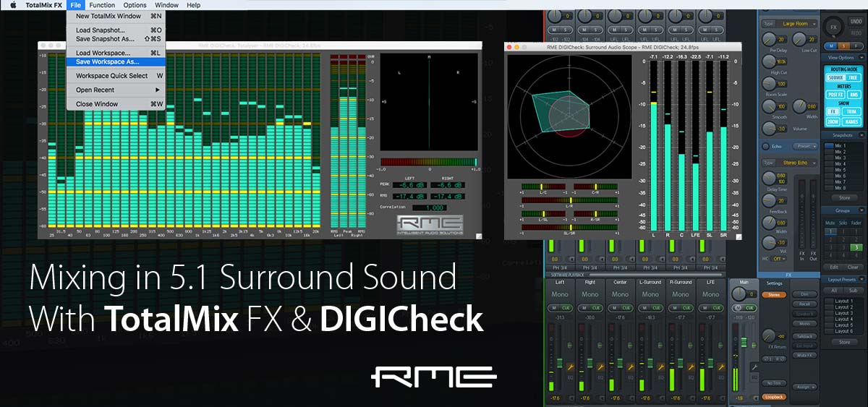Open the Function menu
The height and width of the screenshot is (407, 868).
102,5
